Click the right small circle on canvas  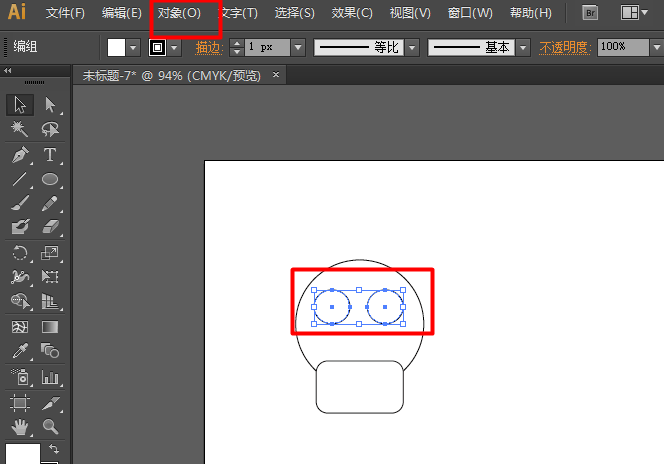(385, 307)
